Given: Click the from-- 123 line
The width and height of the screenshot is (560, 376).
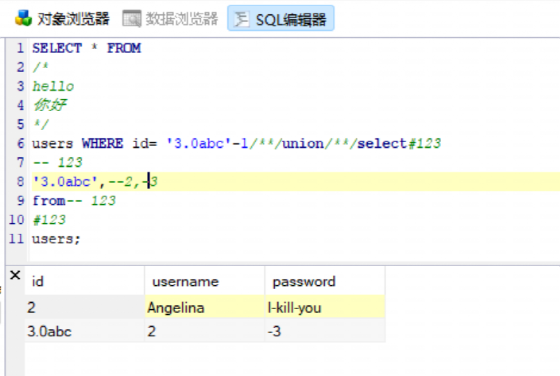Looking at the screenshot, I should [74, 200].
